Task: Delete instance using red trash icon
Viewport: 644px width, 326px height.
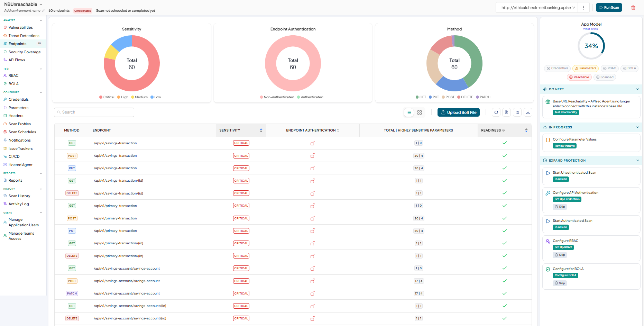Action: tap(633, 8)
